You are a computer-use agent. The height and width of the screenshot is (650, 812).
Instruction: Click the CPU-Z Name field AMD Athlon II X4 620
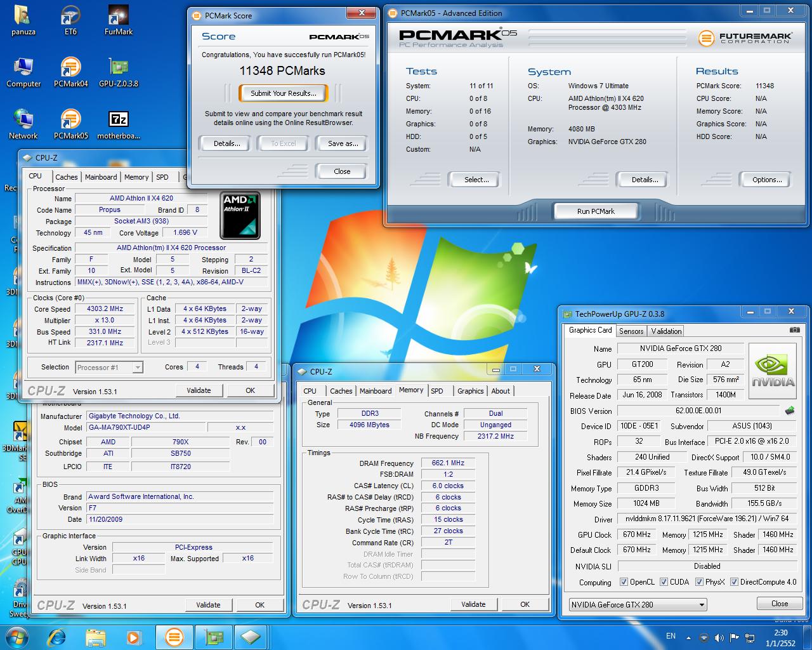pyautogui.click(x=141, y=198)
